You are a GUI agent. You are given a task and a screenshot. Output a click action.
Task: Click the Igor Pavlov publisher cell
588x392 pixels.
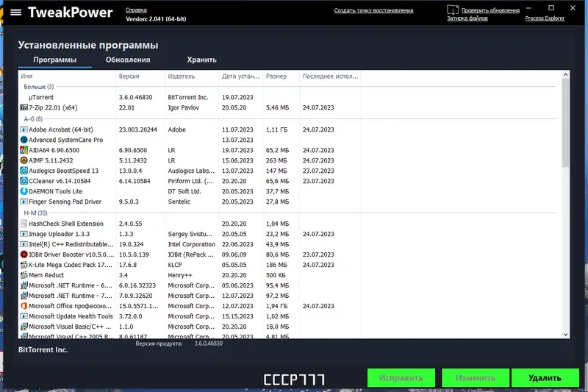(x=183, y=107)
